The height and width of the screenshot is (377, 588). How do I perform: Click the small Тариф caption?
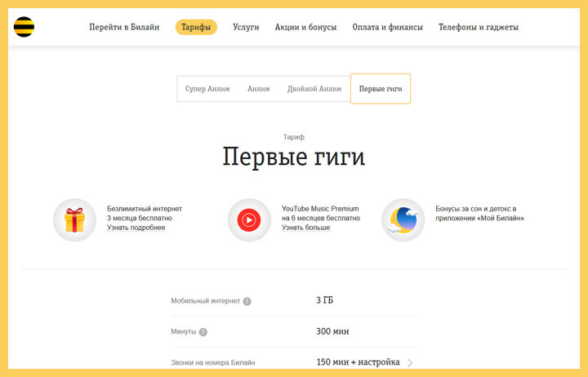click(x=294, y=137)
